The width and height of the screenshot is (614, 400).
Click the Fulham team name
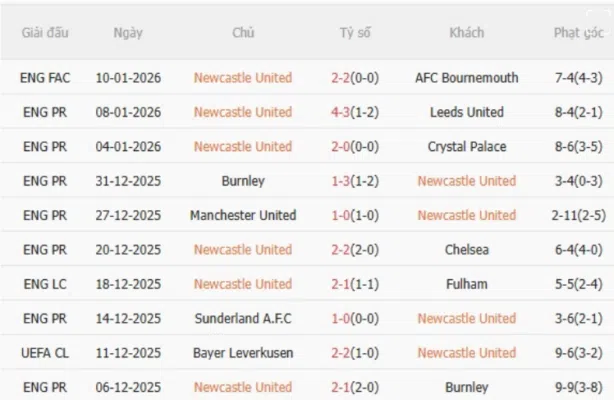467,284
